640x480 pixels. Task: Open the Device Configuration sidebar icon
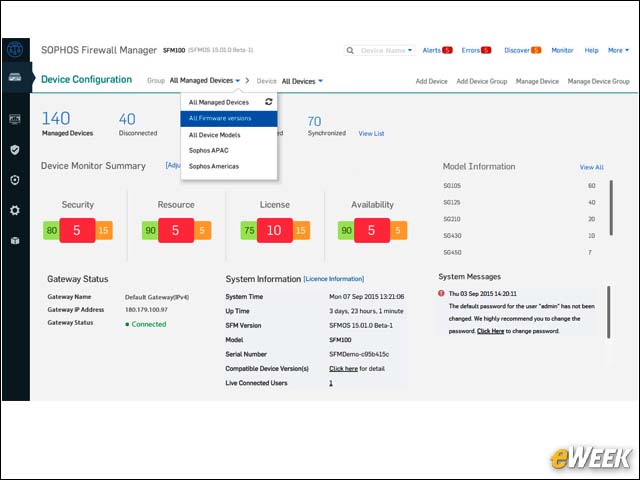pos(15,77)
